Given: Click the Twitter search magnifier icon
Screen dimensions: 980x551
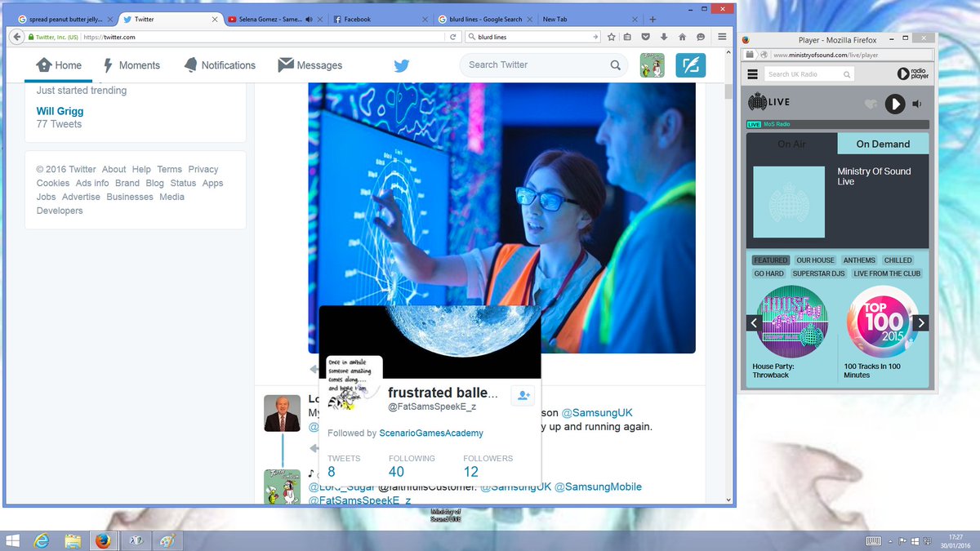Looking at the screenshot, I should click(x=615, y=65).
